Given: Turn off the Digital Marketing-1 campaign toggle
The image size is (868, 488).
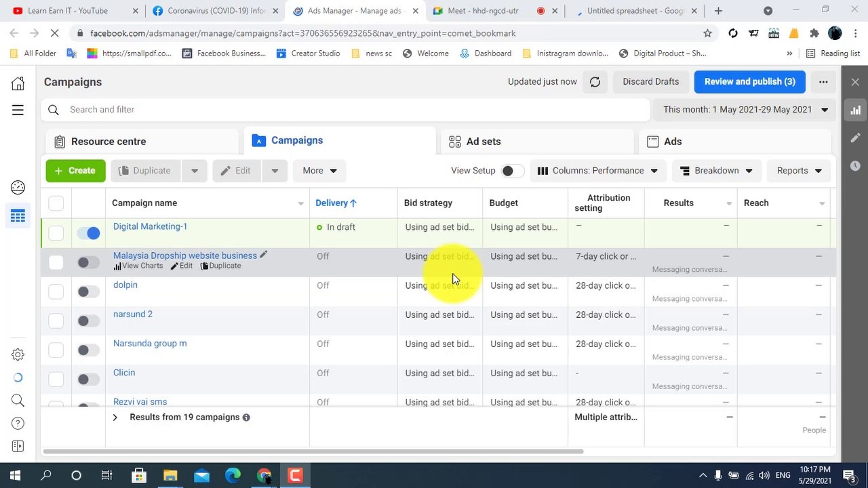Looking at the screenshot, I should click(89, 233).
